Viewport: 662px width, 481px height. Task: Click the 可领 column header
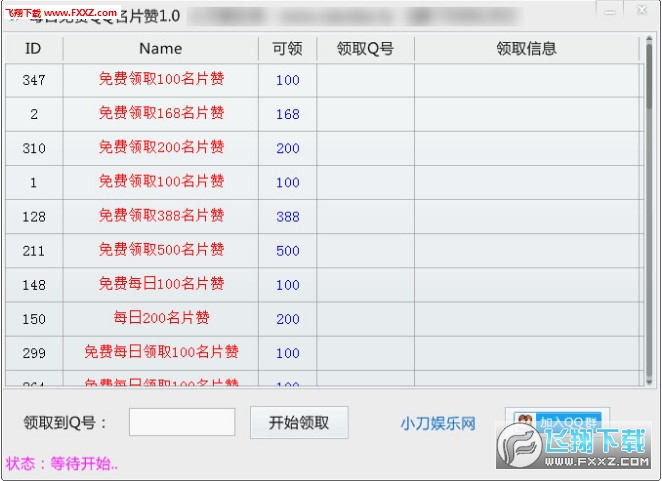point(287,49)
